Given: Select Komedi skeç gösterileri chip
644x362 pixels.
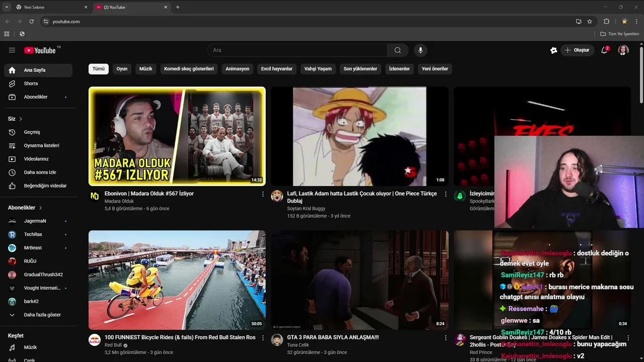Looking at the screenshot, I should point(189,69).
